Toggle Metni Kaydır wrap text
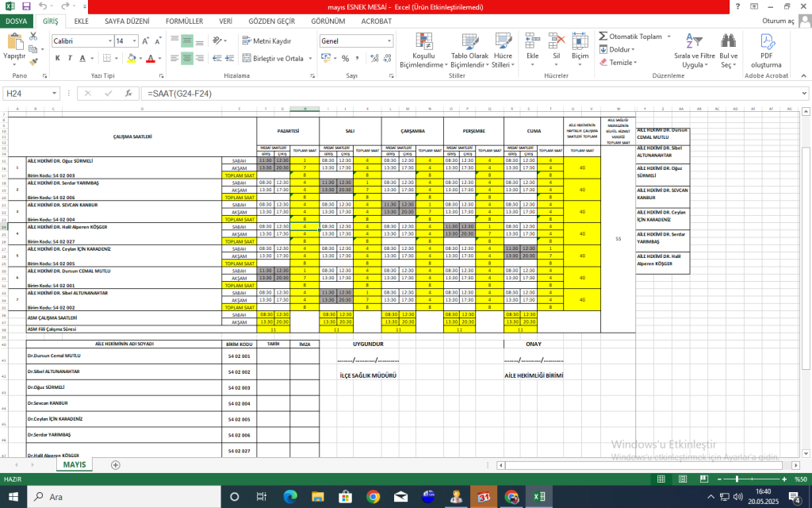This screenshot has width=812, height=508. tap(266, 41)
